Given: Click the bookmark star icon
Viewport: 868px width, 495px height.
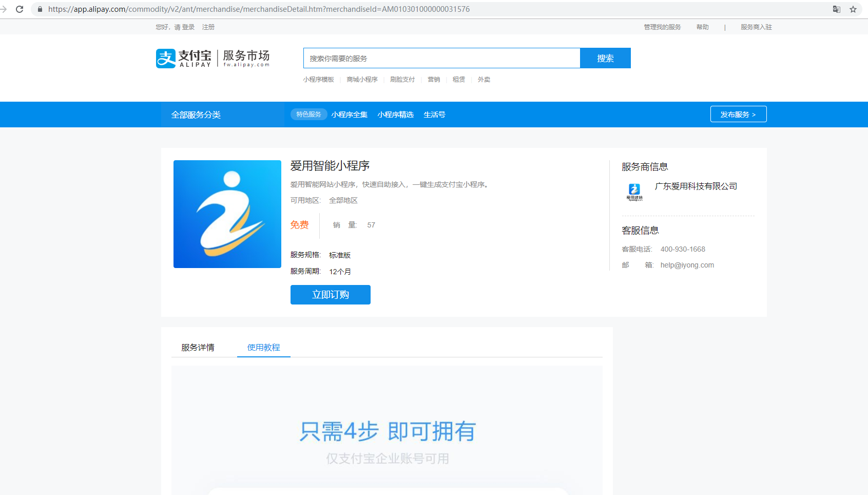Looking at the screenshot, I should pyautogui.click(x=853, y=9).
